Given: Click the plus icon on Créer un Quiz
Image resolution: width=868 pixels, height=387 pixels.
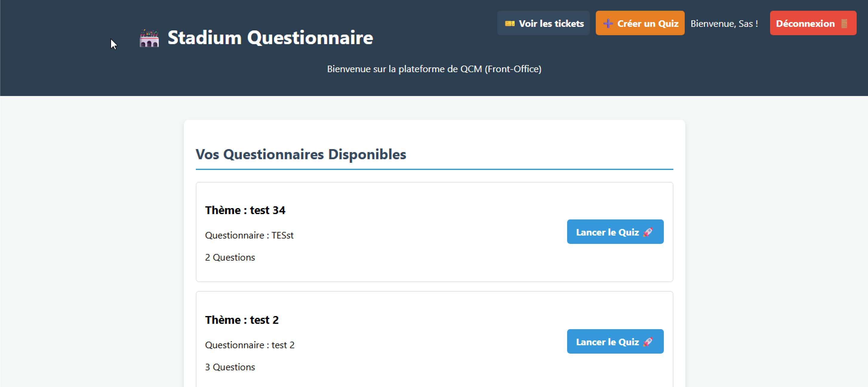Looking at the screenshot, I should (x=608, y=24).
